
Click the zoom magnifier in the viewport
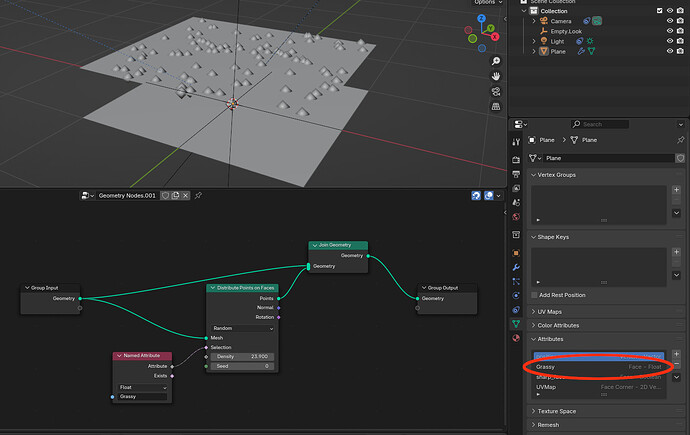496,61
